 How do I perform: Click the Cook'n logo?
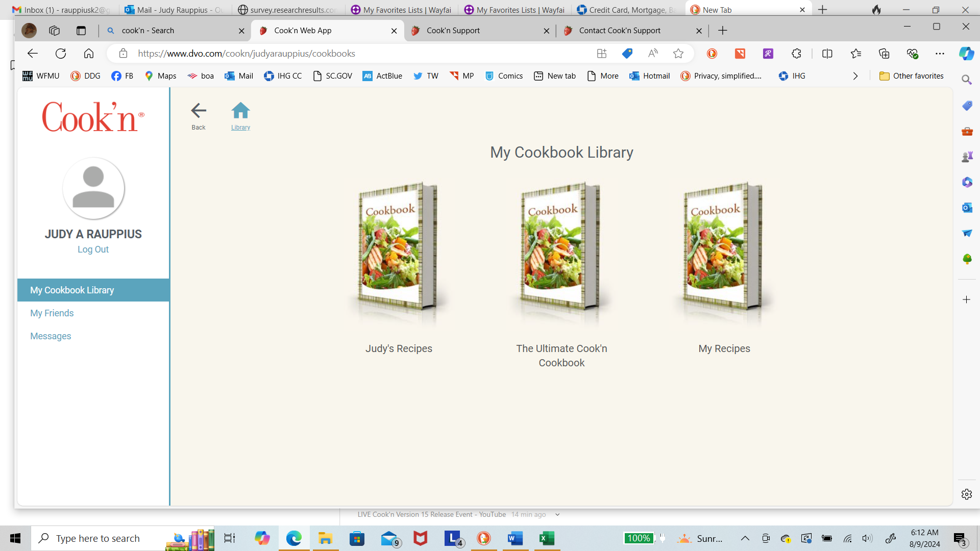click(x=93, y=116)
